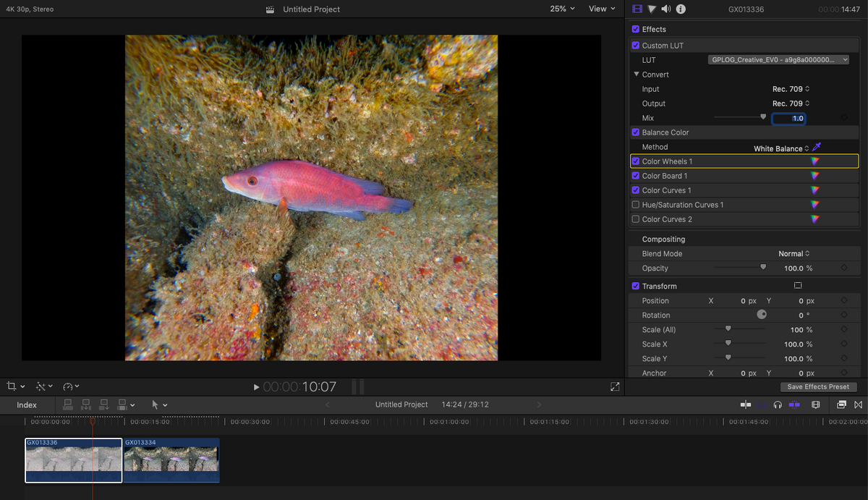Screen dimensions: 868x500
Task: Select the GX013334 timeline clip
Action: tap(171, 460)
